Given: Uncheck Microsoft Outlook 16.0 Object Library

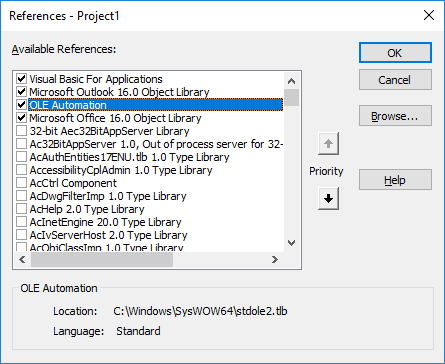Looking at the screenshot, I should [x=21, y=92].
